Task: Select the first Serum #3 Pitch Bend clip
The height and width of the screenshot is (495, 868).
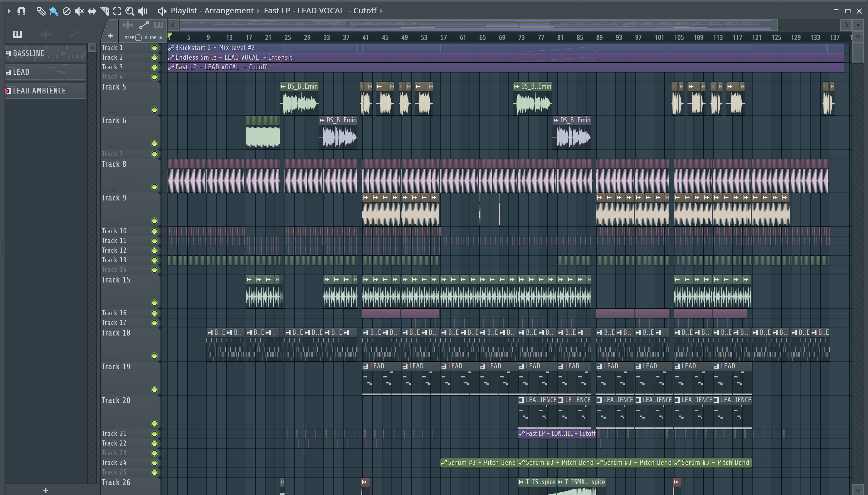Action: pos(479,463)
